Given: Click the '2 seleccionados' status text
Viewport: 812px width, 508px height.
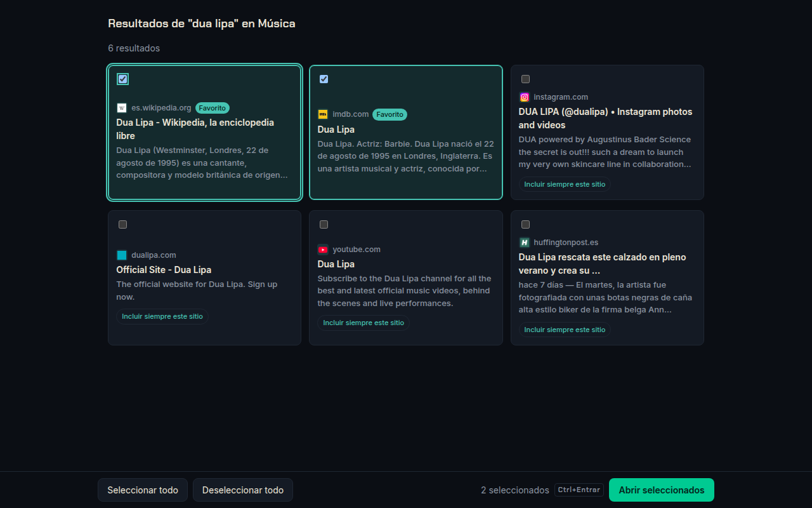Looking at the screenshot, I should click(515, 490).
